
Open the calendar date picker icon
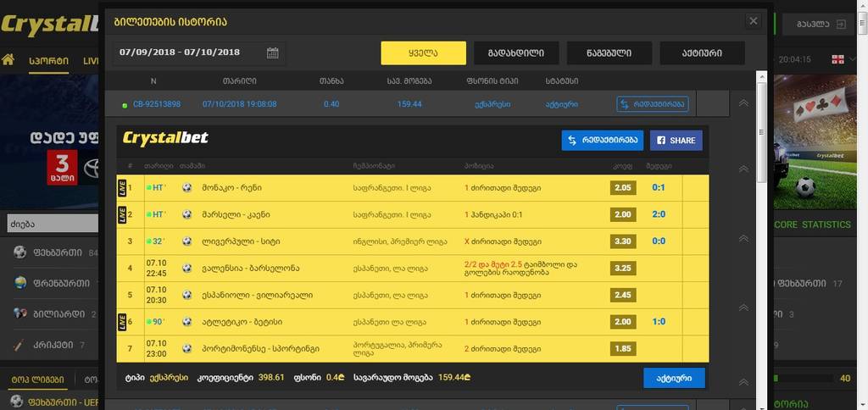(272, 53)
